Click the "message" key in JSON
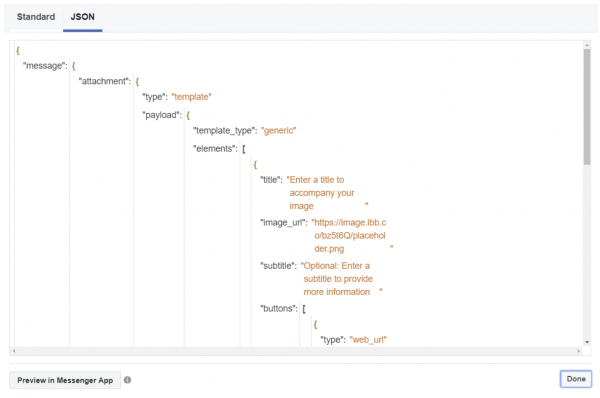Screen dimensions: 600x398 [x=45, y=66]
